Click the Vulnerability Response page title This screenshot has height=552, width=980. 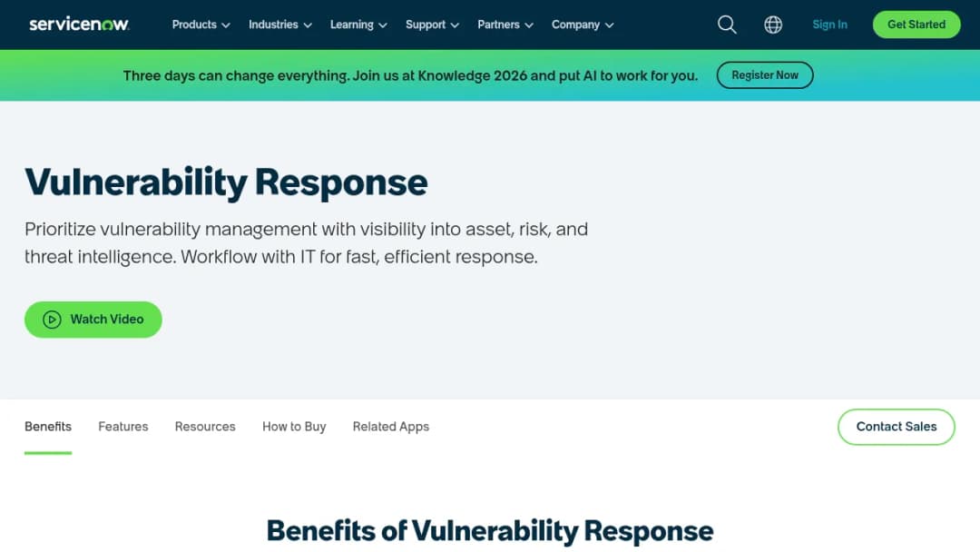point(226,182)
